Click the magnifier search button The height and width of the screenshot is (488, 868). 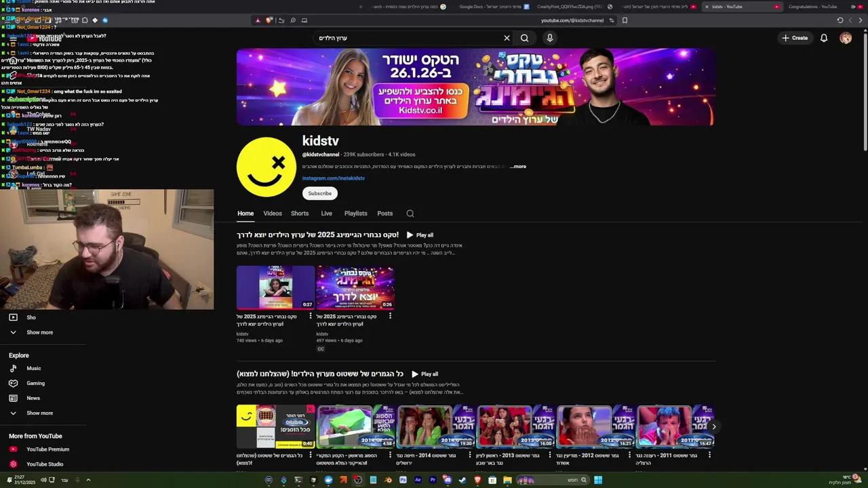point(524,38)
